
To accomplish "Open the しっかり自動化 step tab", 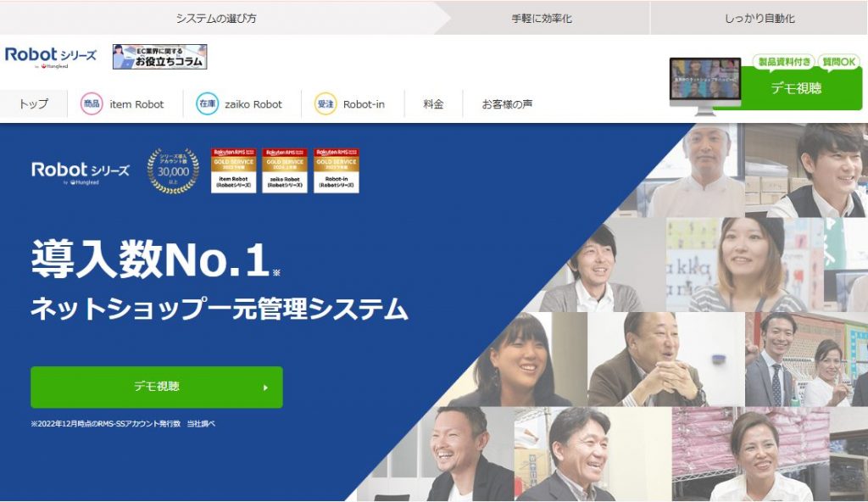I will pyautogui.click(x=759, y=19).
